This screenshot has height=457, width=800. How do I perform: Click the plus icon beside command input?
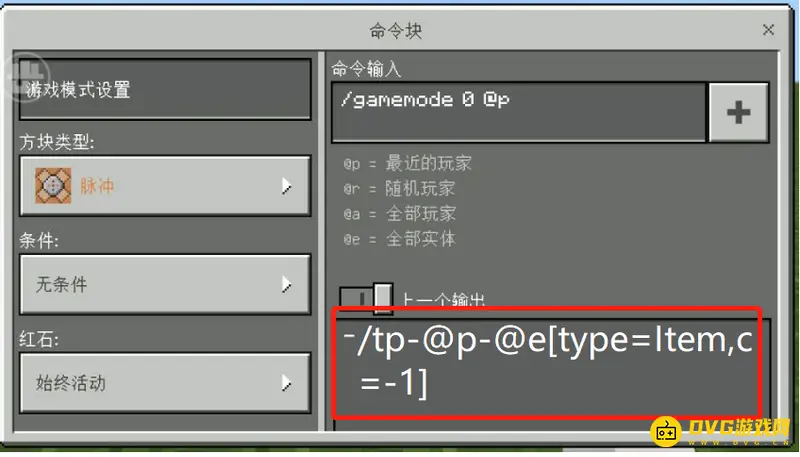point(738,112)
